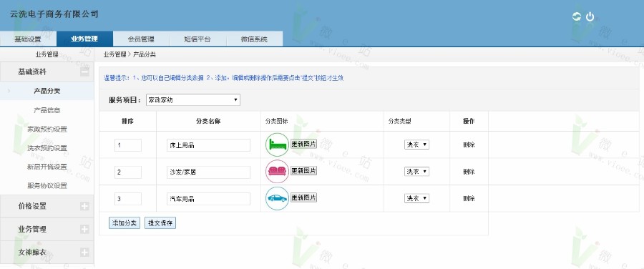644x269 pixels.
Task: Click the 排序 column header
Action: (127, 121)
